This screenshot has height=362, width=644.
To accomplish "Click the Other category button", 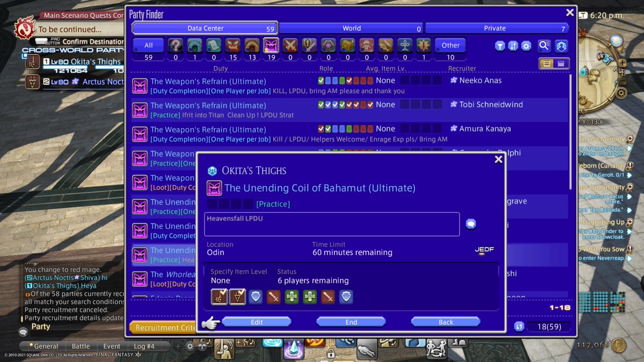I will [x=450, y=46].
